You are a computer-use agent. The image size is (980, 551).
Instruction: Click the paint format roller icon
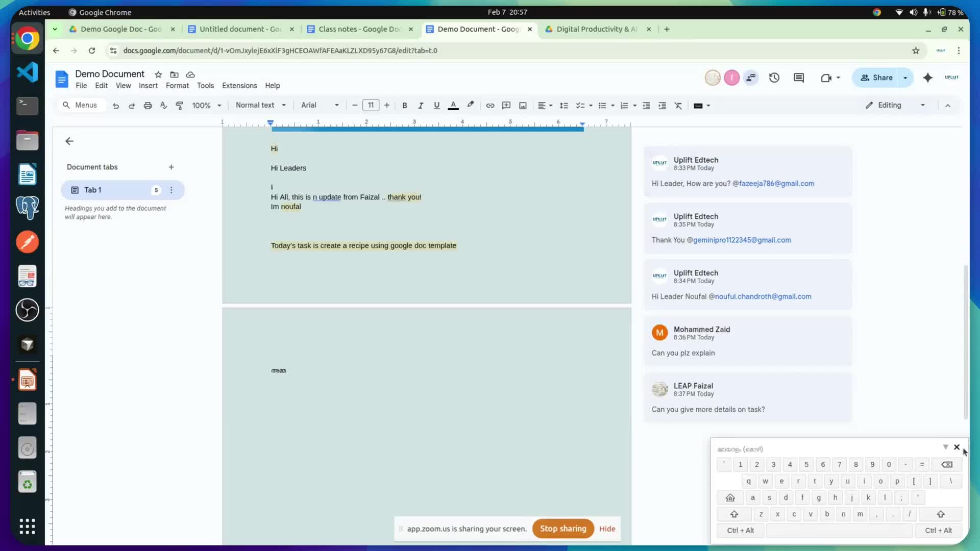pyautogui.click(x=180, y=106)
